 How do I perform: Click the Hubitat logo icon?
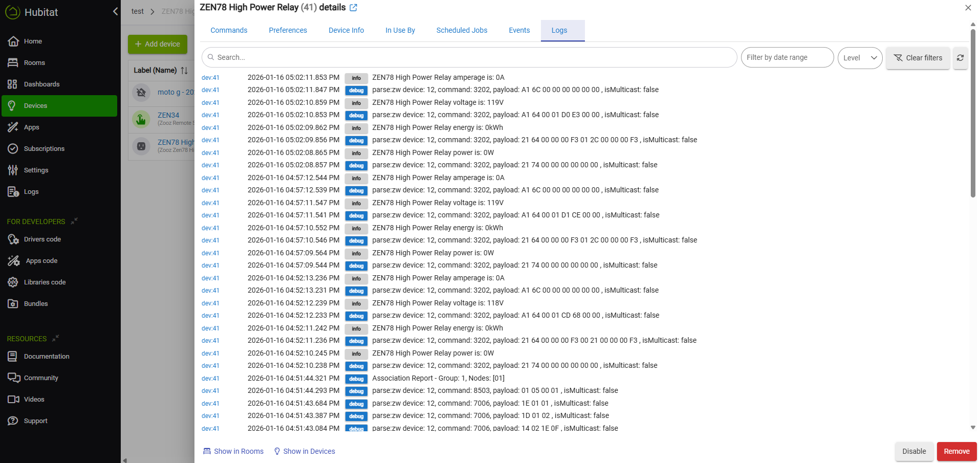click(x=13, y=12)
